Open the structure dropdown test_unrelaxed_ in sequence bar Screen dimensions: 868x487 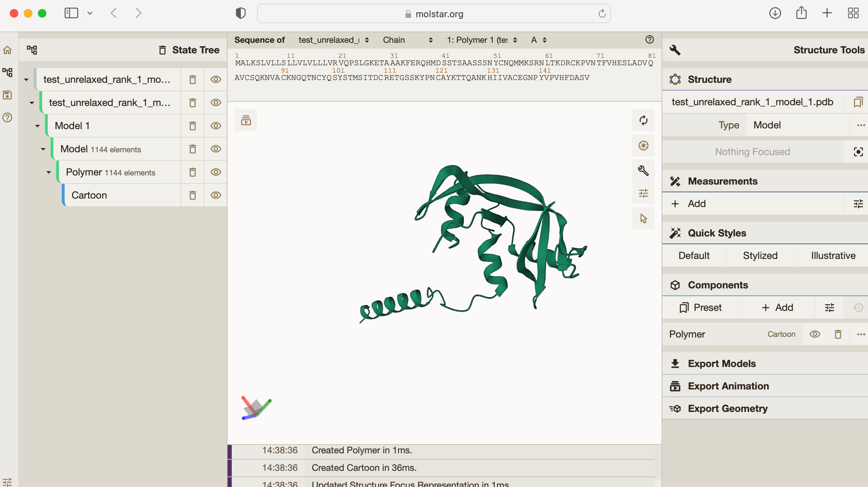click(x=334, y=40)
